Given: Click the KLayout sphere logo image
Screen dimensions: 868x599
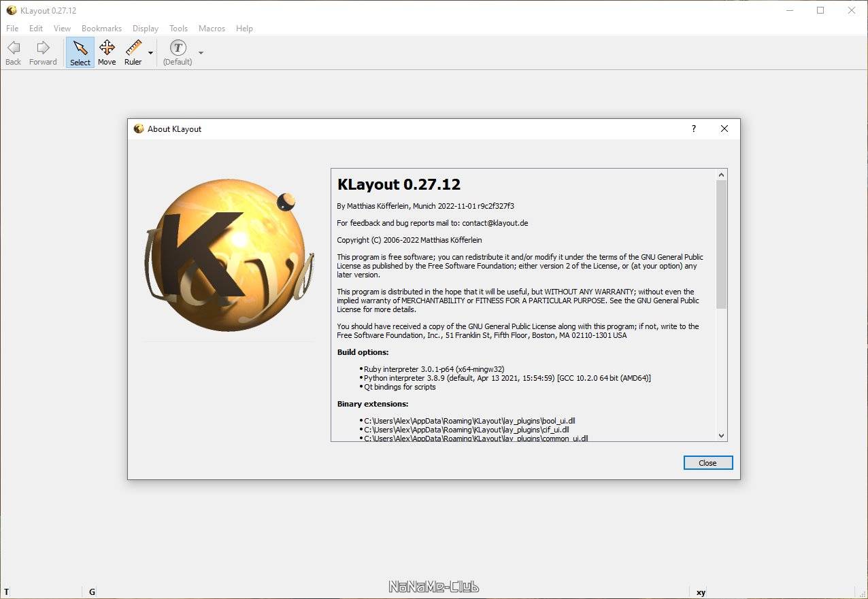Looking at the screenshot, I should coord(229,255).
